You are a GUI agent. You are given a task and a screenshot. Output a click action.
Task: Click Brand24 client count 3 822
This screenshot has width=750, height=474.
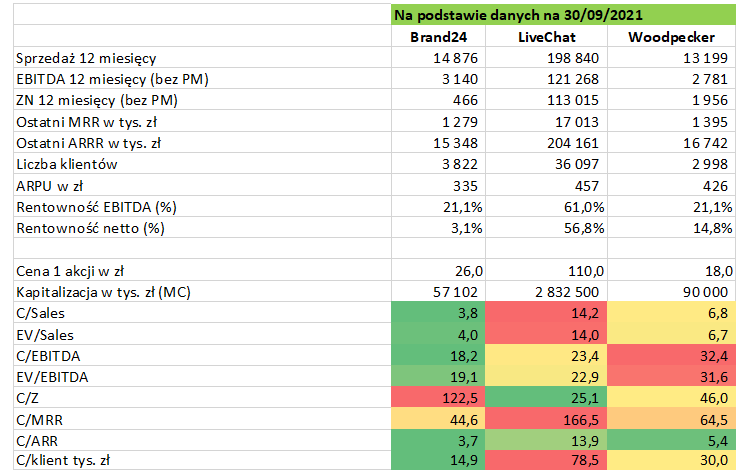pyautogui.click(x=460, y=164)
